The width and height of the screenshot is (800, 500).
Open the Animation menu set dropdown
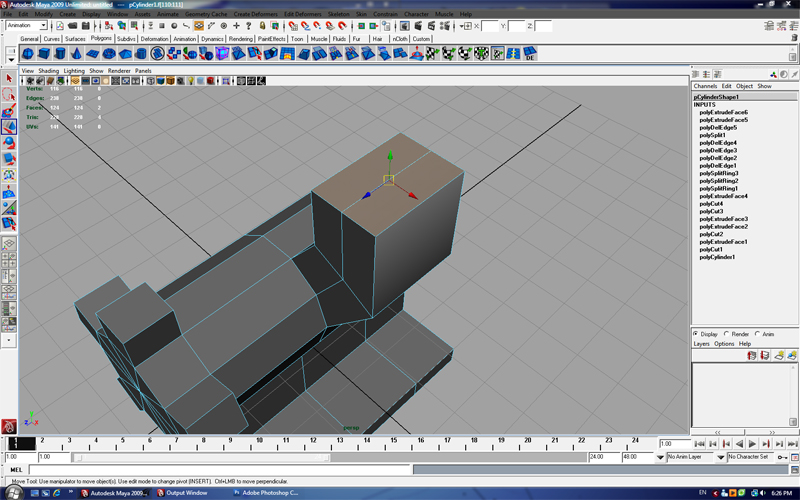tap(27, 25)
